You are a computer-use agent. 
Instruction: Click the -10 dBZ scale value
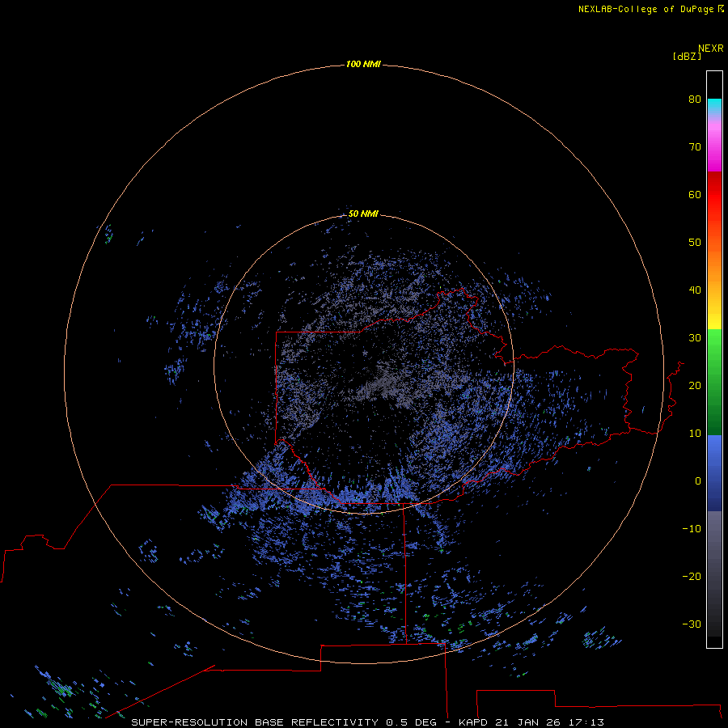(692, 528)
